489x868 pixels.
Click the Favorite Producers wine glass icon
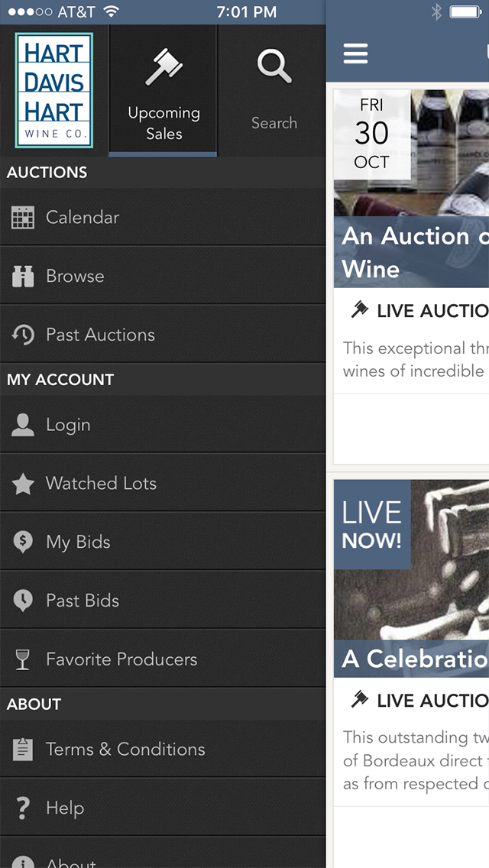click(23, 659)
